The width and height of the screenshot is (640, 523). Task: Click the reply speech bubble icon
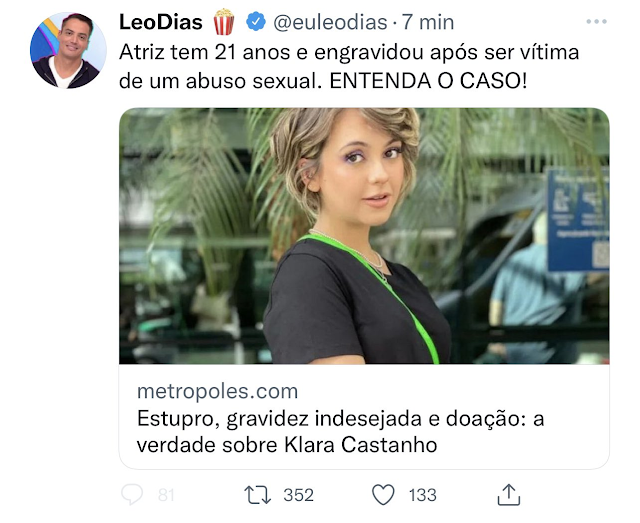132,494
